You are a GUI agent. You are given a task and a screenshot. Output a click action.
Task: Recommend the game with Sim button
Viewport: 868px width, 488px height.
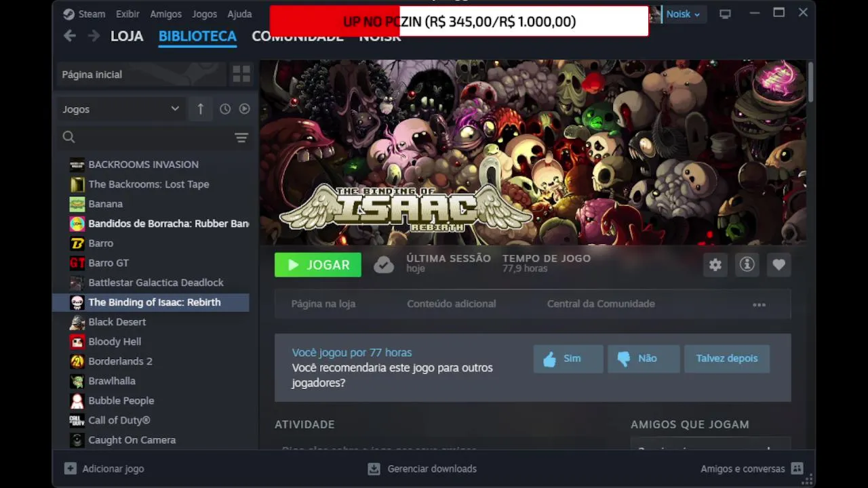(x=568, y=359)
